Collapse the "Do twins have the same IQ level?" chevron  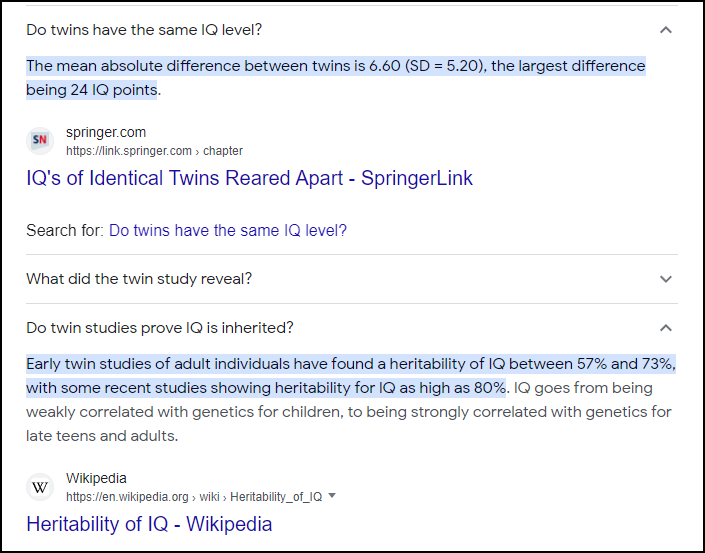[666, 30]
